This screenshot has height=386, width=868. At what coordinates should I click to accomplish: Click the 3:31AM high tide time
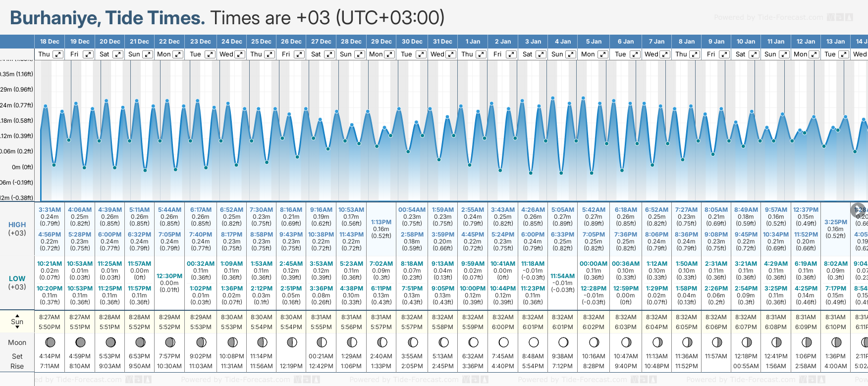coord(50,210)
